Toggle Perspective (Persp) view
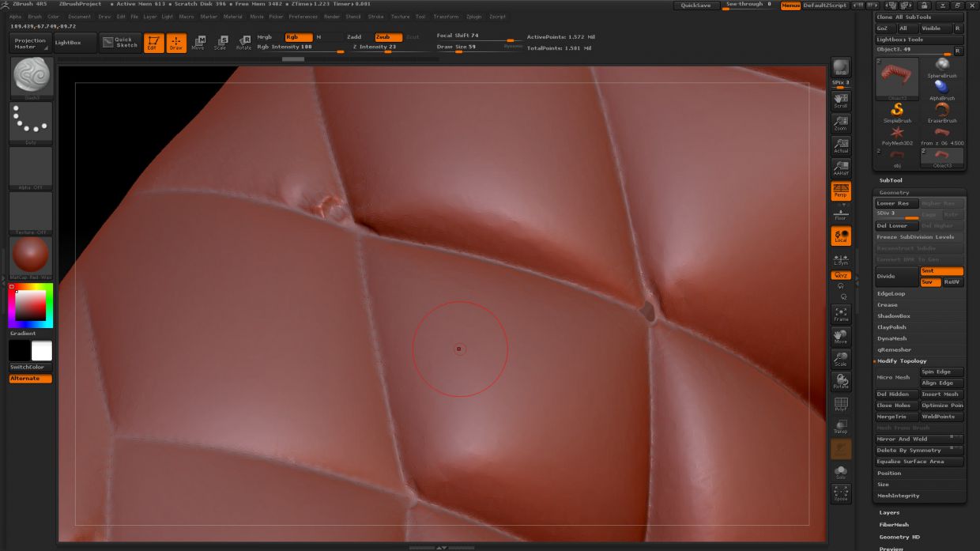The image size is (980, 551). [841, 191]
